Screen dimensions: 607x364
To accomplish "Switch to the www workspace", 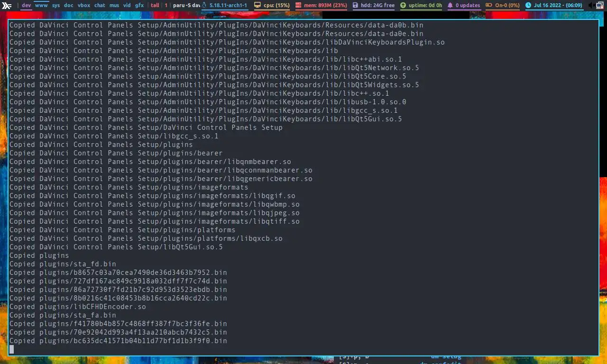I will (x=41, y=6).
